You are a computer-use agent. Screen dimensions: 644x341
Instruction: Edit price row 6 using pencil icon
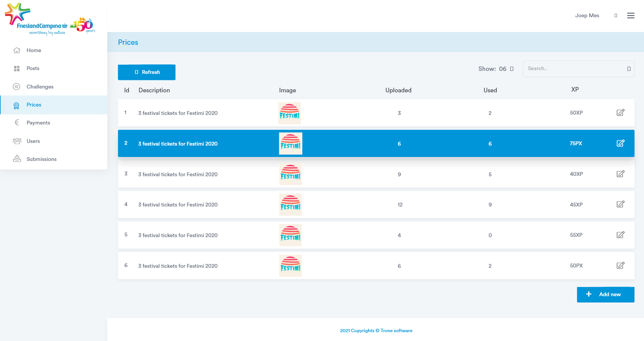(620, 266)
